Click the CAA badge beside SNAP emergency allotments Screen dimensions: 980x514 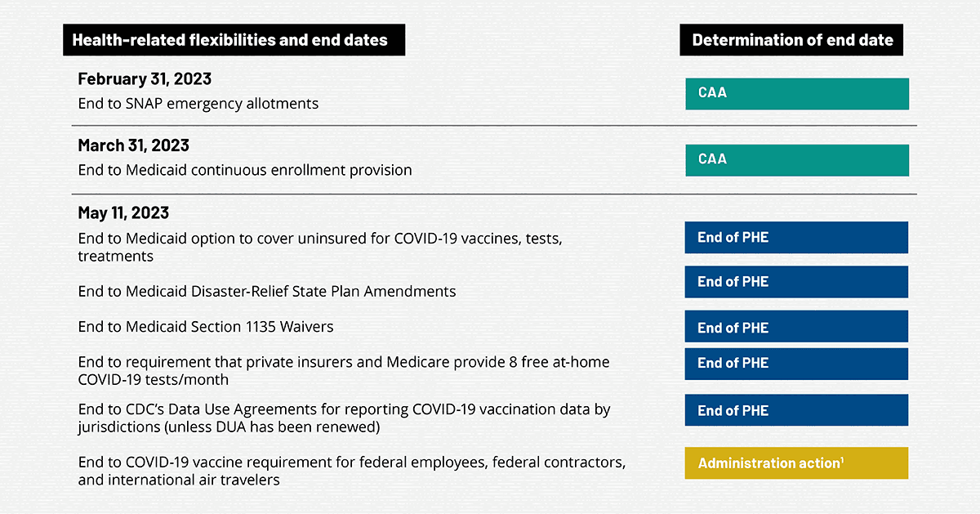coord(796,93)
